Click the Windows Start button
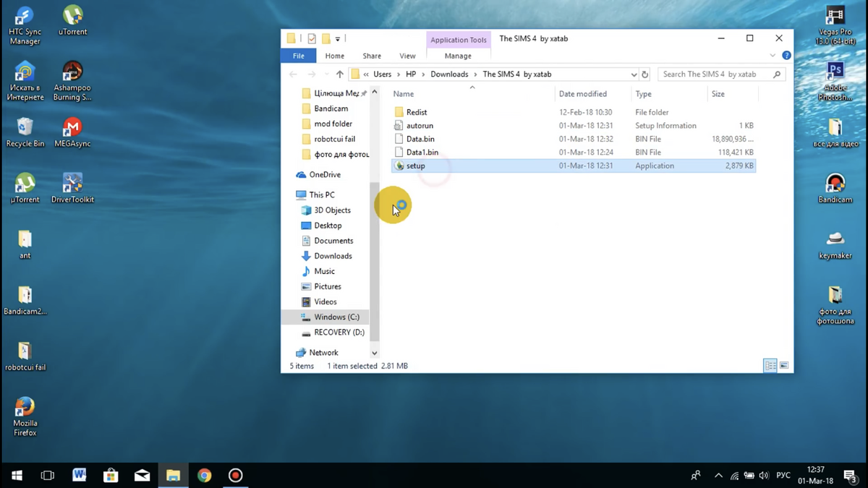868x488 pixels. (17, 475)
